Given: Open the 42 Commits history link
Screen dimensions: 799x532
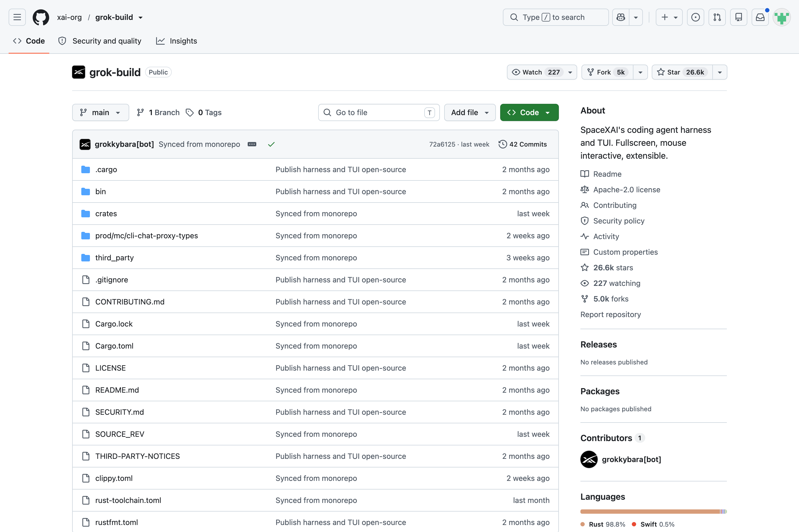Looking at the screenshot, I should pos(523,144).
